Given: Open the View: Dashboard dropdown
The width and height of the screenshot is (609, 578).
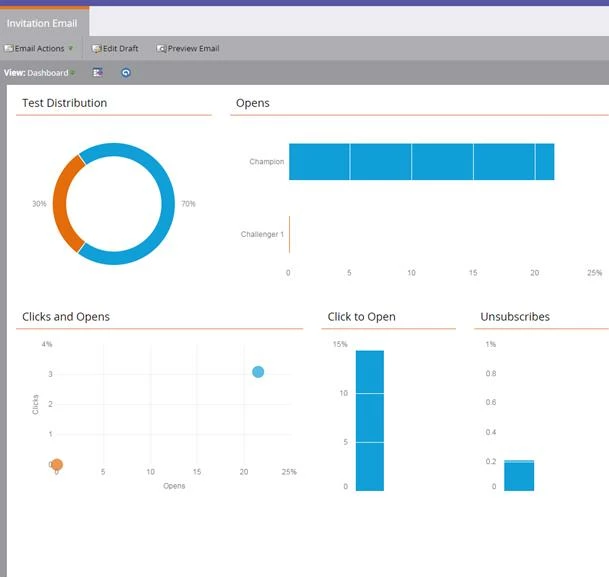Looking at the screenshot, I should pyautogui.click(x=40, y=73).
